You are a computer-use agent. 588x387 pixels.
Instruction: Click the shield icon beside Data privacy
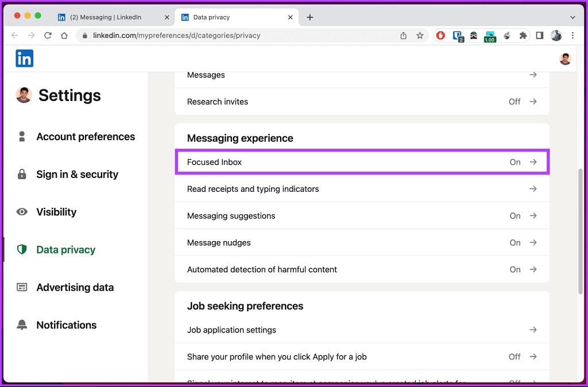tap(22, 250)
